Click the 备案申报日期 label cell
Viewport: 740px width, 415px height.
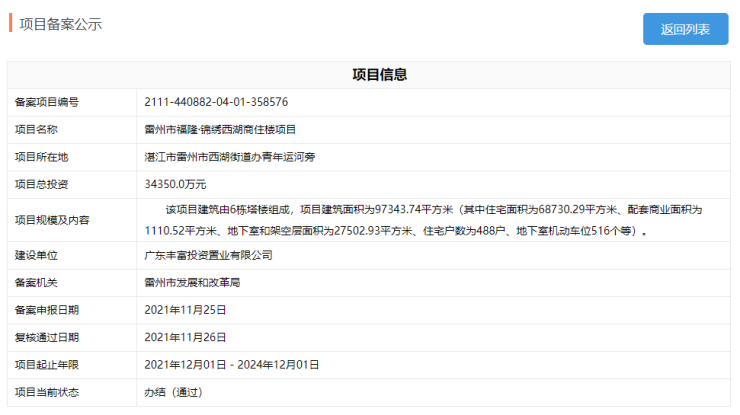[72, 310]
